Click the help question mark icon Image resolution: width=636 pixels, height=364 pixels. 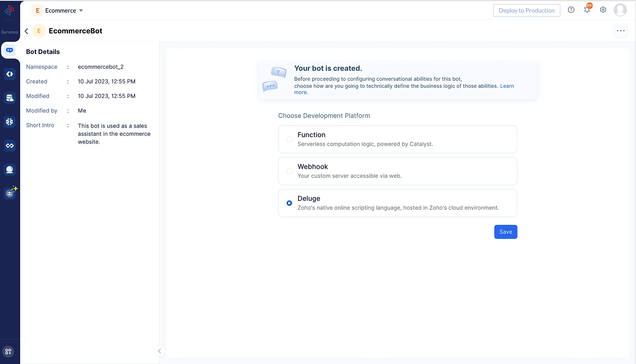571,10
